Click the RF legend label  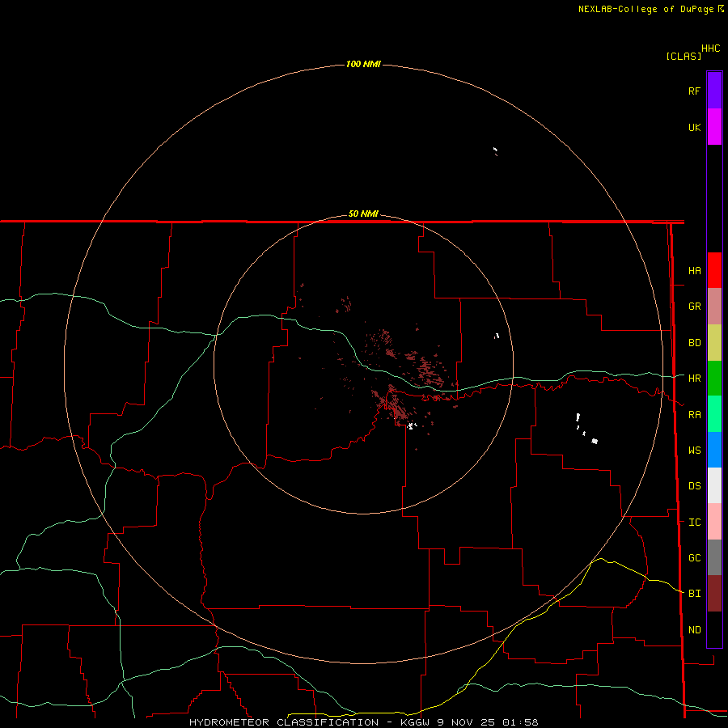click(x=694, y=91)
